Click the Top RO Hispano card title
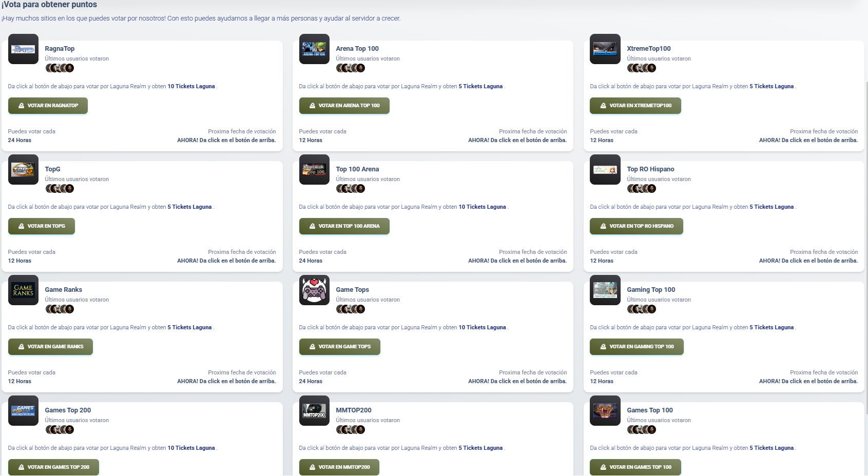 coord(650,169)
